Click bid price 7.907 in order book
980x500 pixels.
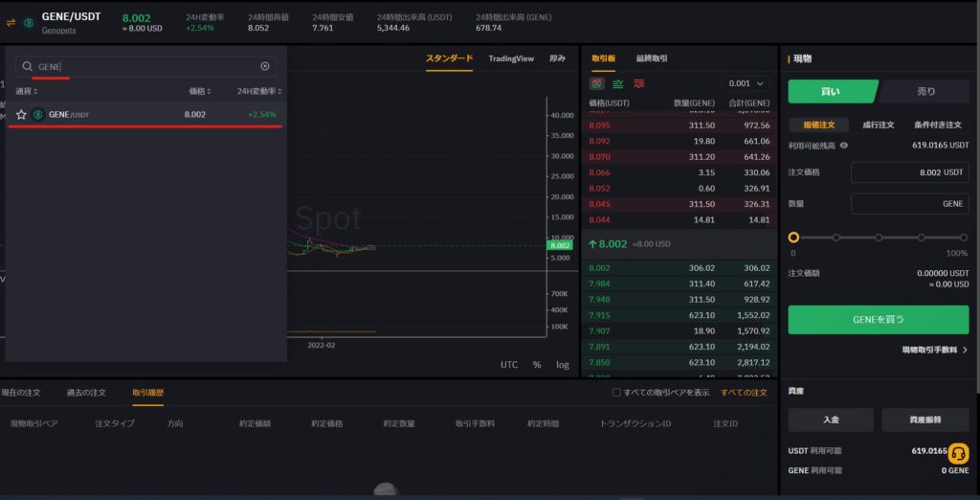[x=599, y=330]
